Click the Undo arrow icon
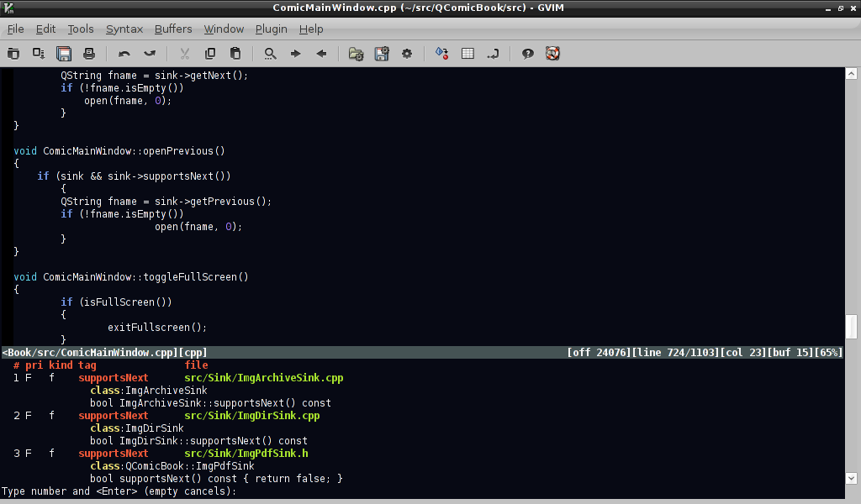The height and width of the screenshot is (504, 861). point(124,53)
